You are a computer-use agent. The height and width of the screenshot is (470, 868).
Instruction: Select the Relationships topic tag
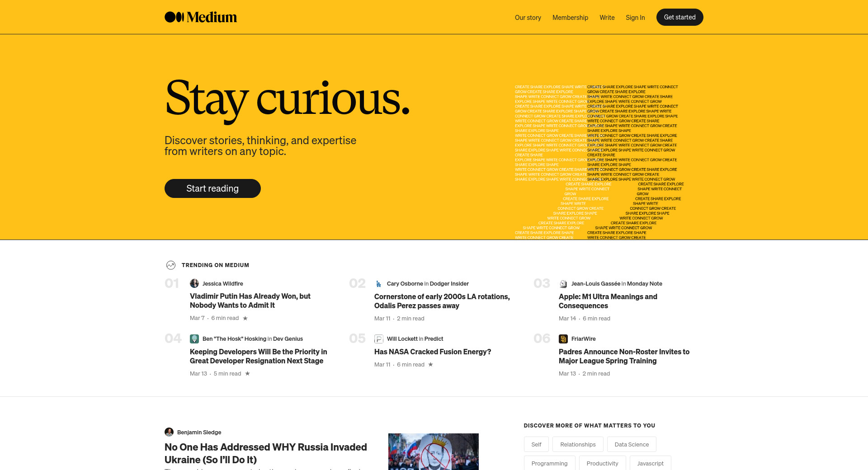(x=578, y=444)
